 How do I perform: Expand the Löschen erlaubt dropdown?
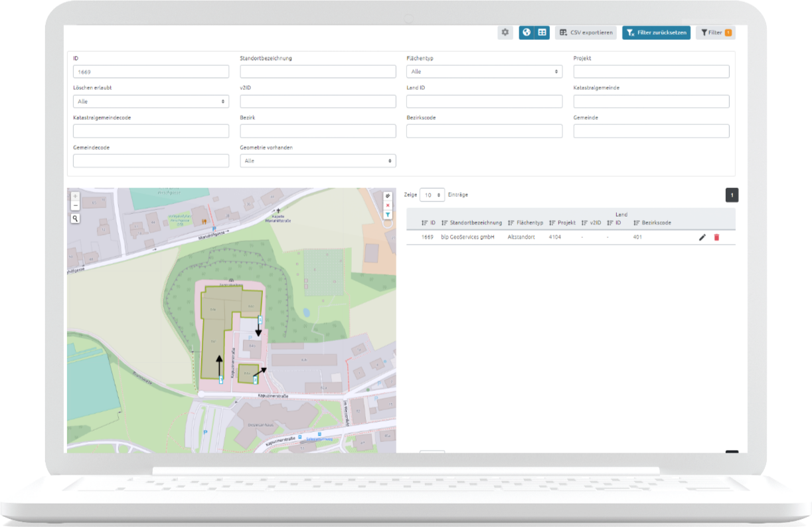151,102
